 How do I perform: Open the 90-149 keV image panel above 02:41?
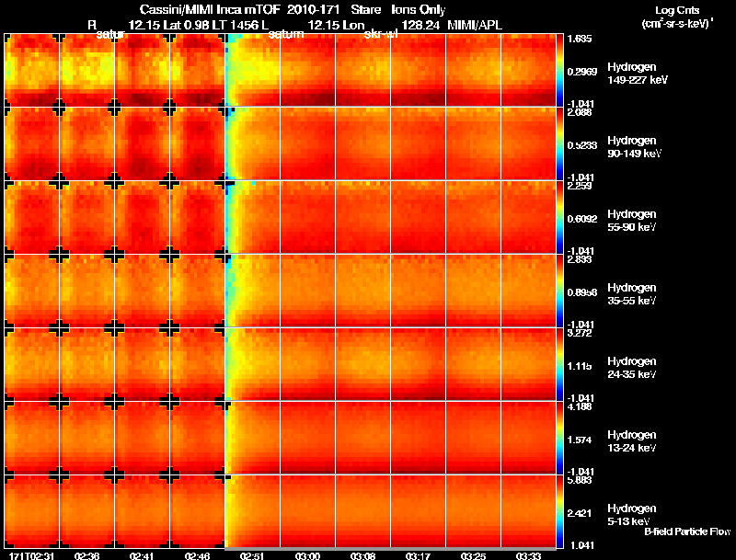[x=142, y=143]
